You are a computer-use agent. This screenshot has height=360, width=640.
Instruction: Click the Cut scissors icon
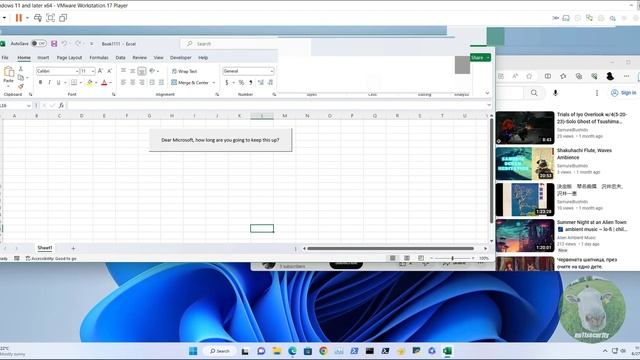21,69
